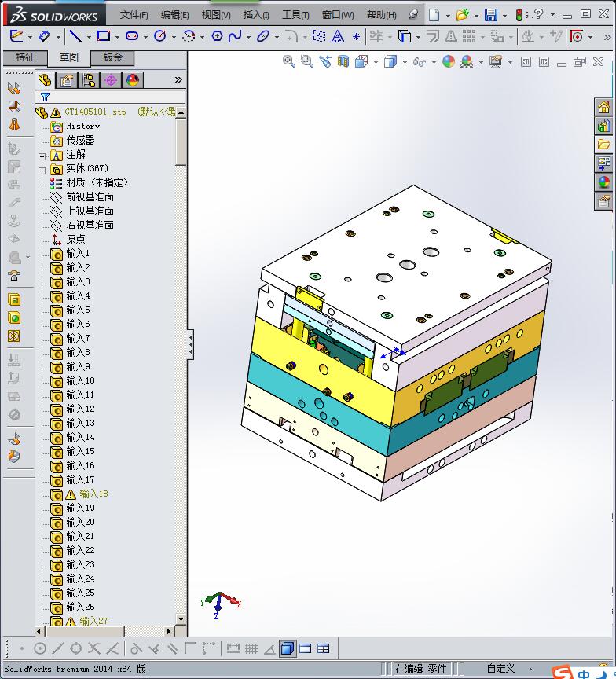
Task: Open the Rectangle tool dropdown arrow
Action: (117, 37)
